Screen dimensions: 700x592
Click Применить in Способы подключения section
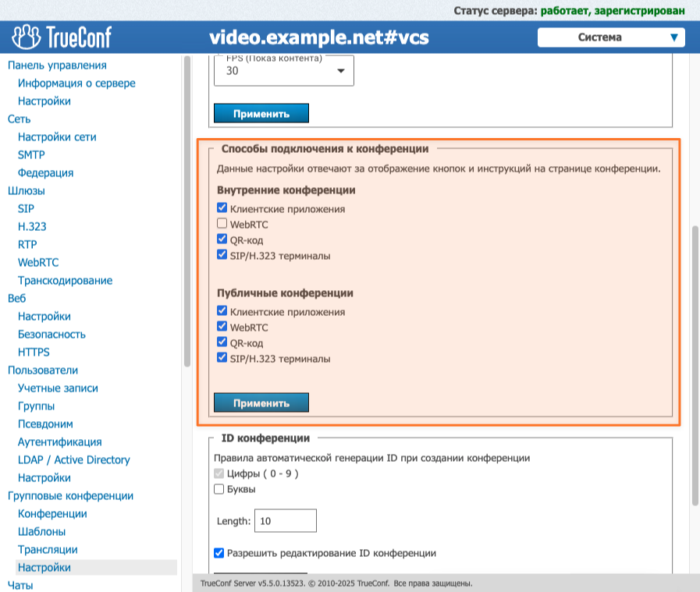click(x=261, y=402)
